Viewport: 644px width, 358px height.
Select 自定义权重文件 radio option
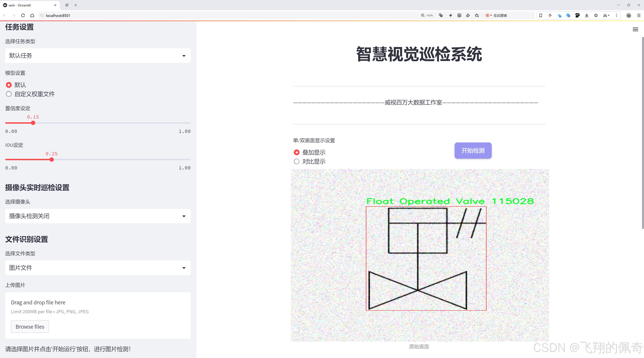tap(9, 94)
